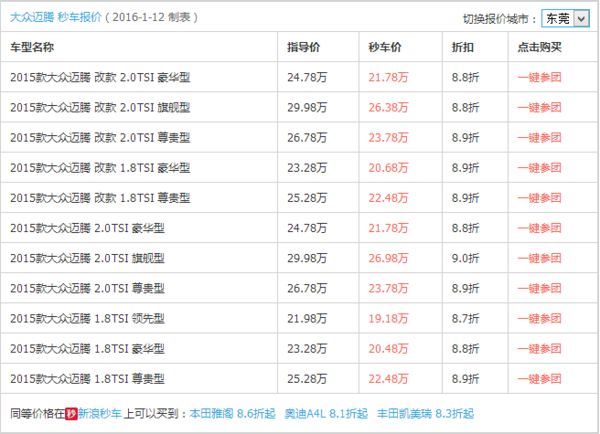This screenshot has width=600, height=434.
Task: Click 一键参团 in 2015款大众迈腾 2.0TSI 豪华型 row
Action: click(x=539, y=228)
